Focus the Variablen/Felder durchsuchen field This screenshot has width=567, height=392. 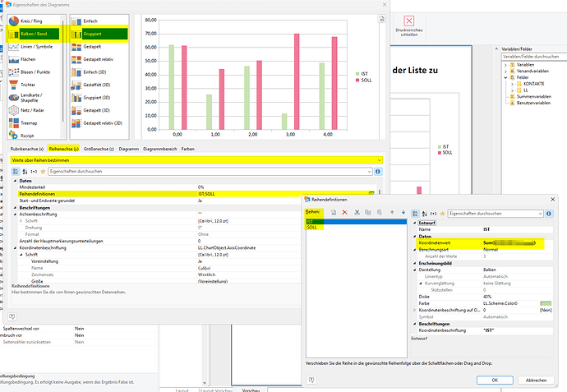pos(534,57)
